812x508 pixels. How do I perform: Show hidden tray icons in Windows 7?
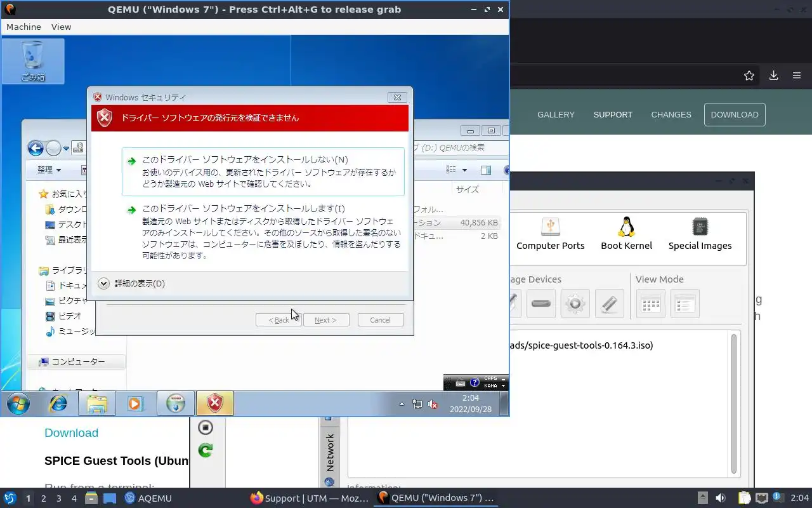click(x=402, y=404)
